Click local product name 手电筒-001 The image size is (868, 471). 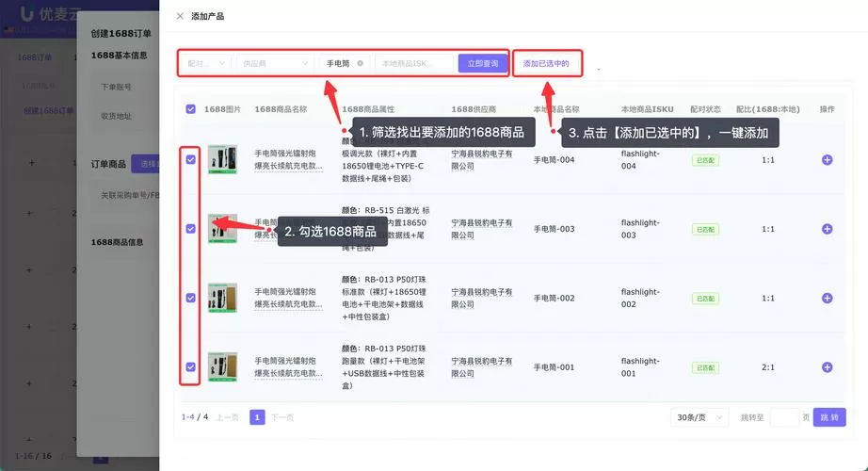(x=554, y=366)
